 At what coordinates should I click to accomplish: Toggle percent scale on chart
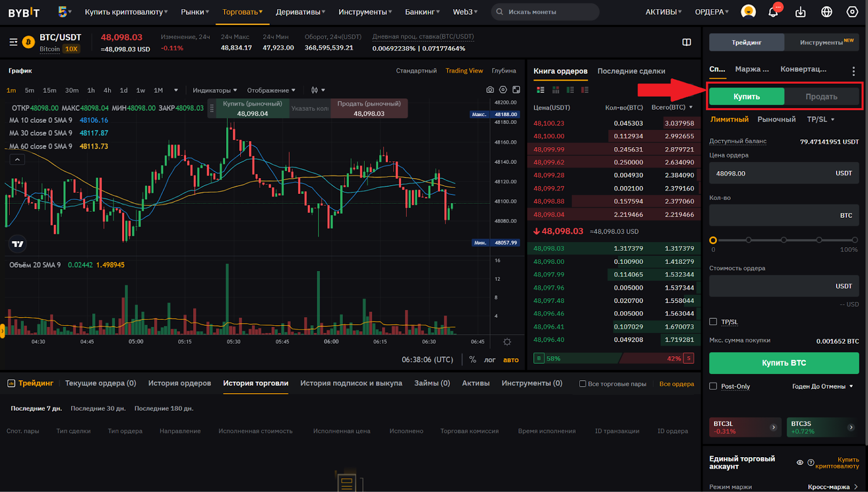click(x=473, y=359)
